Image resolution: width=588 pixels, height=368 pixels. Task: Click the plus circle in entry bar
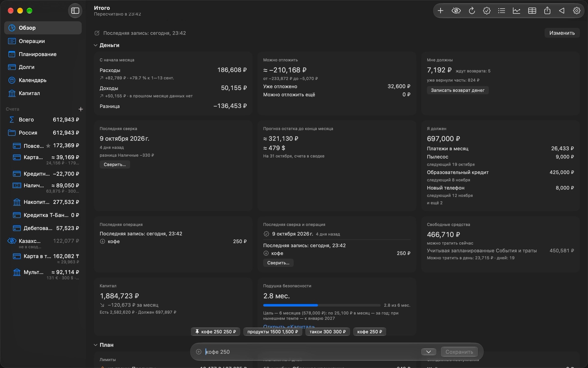[198, 352]
